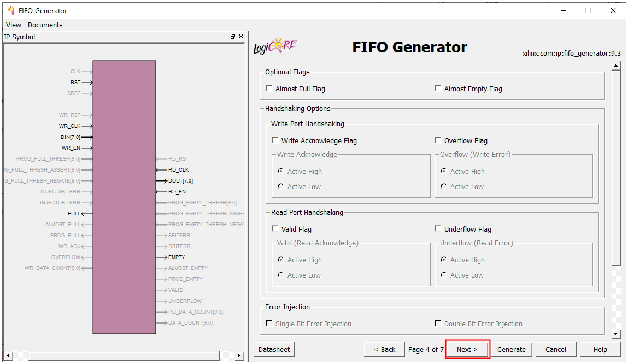Image resolution: width=628 pixels, height=364 pixels.
Task: Click the LogiCORE logo
Action: [x=275, y=47]
